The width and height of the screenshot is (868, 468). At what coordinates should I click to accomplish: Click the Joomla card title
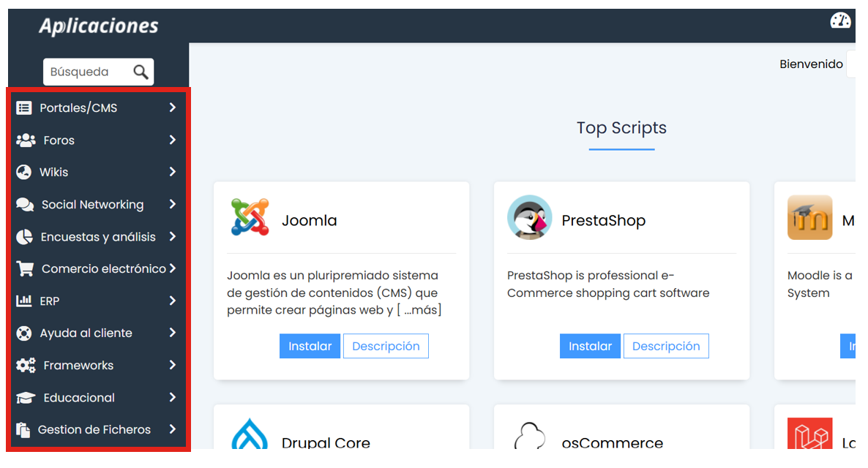coord(310,220)
